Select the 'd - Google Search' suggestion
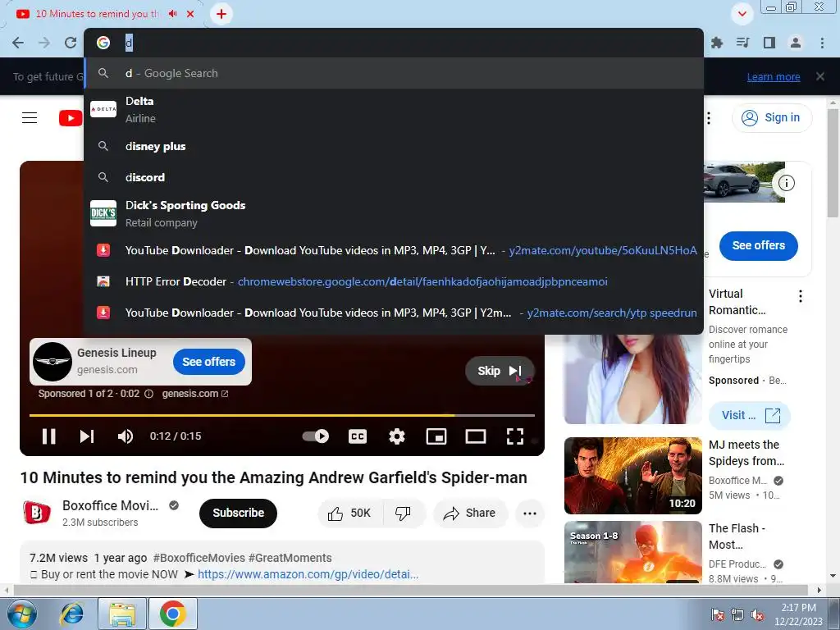Viewport: 840px width, 630px height. (x=394, y=73)
